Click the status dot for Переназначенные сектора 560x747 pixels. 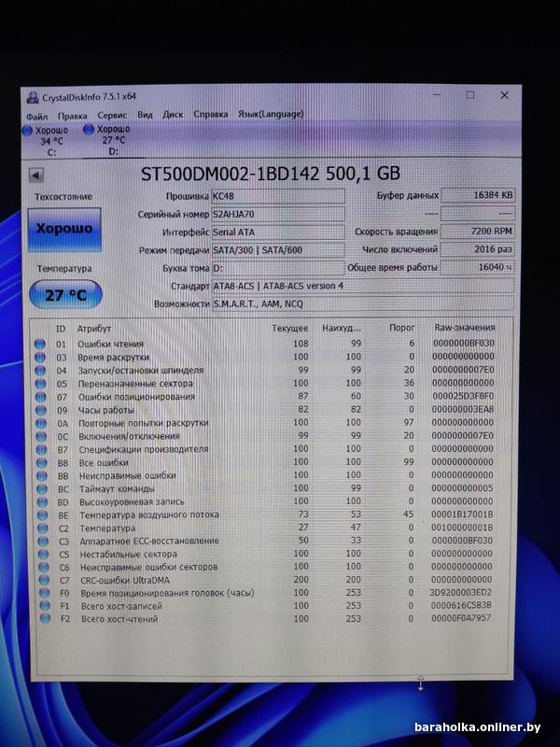40,384
